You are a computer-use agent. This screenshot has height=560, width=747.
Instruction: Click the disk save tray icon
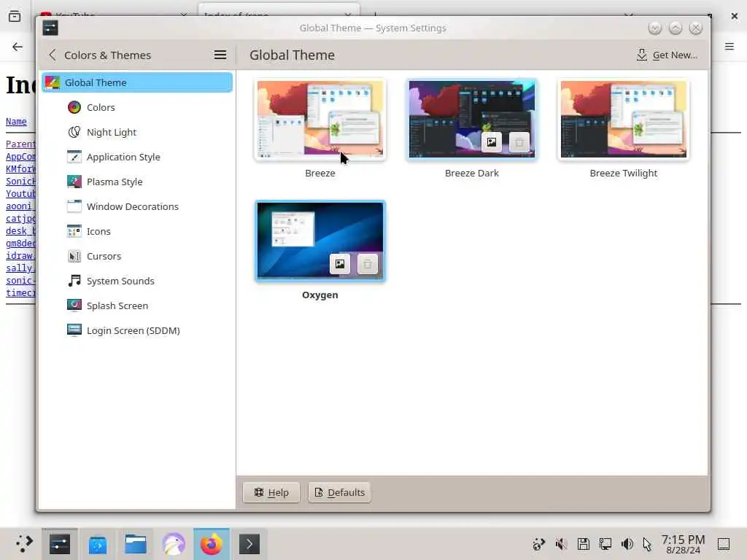583,544
